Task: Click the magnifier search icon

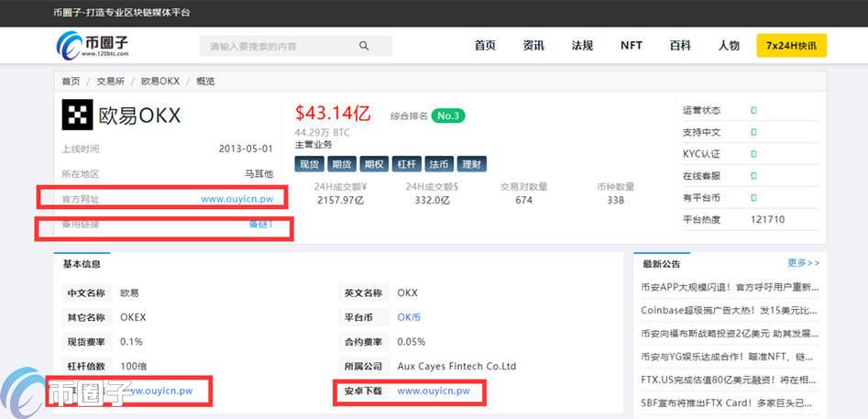Action: 364,46
